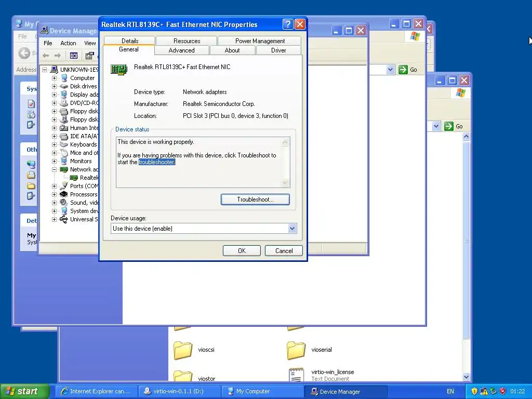Click Device Manager forward arrow toolbar icon

(58, 56)
